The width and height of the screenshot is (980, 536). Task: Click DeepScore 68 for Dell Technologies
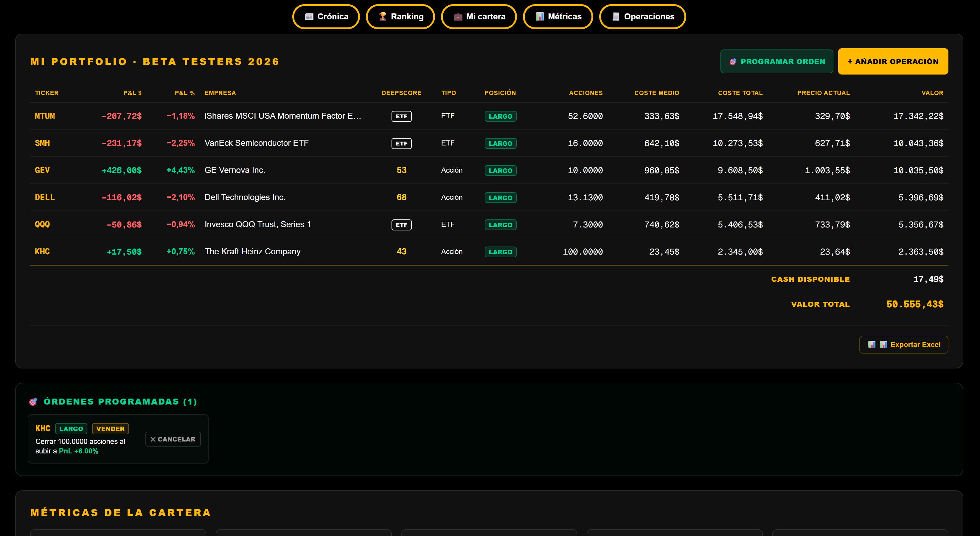point(401,197)
